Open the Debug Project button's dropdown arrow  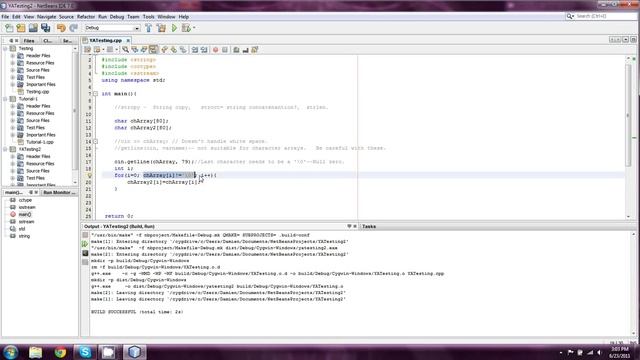[x=194, y=28]
